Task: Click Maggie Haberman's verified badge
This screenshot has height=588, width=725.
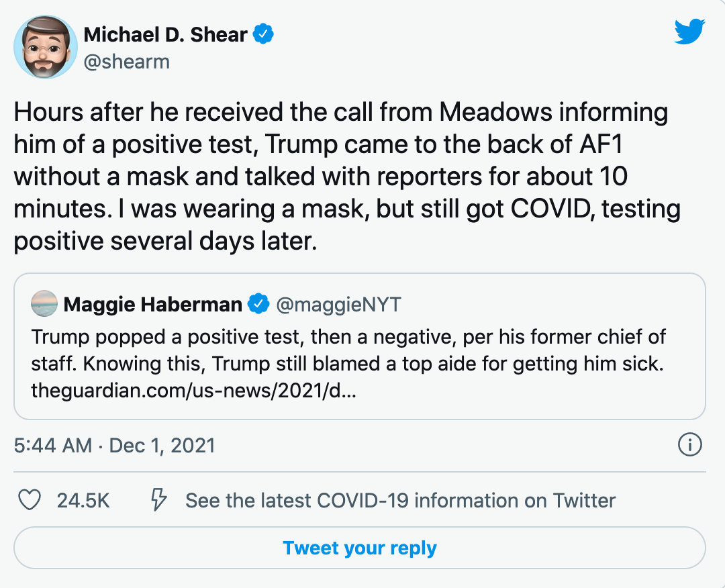Action: click(x=258, y=305)
